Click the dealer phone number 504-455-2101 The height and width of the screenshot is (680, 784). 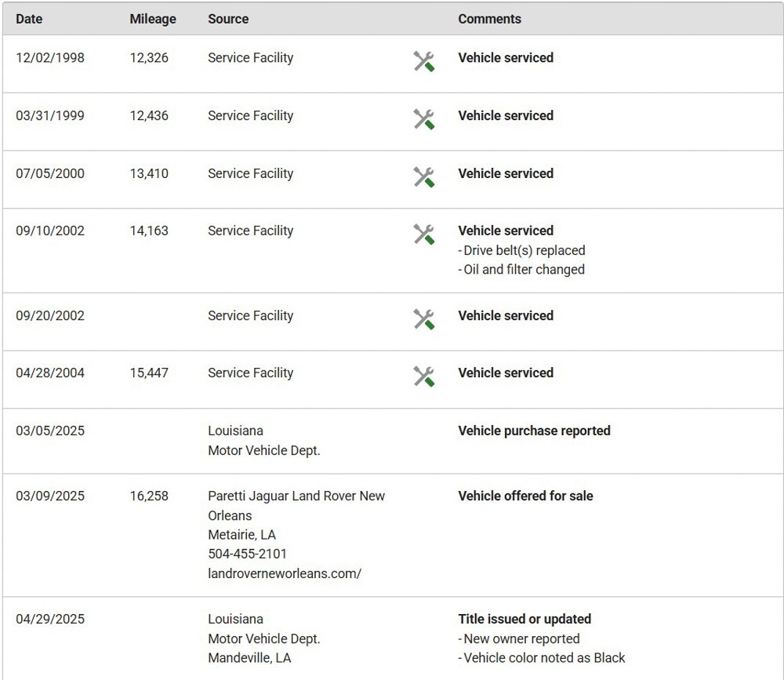tap(248, 554)
